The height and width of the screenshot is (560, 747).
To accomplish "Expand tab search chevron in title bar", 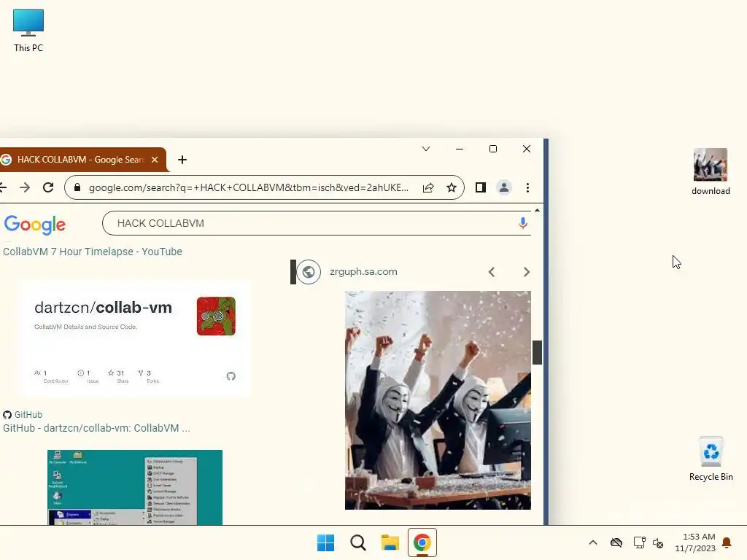I will (x=426, y=149).
